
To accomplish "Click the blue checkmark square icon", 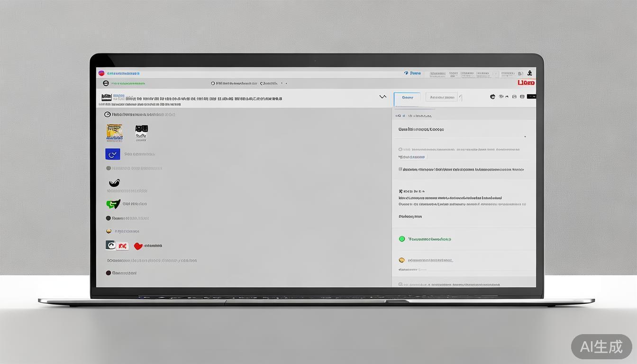I will pos(112,154).
